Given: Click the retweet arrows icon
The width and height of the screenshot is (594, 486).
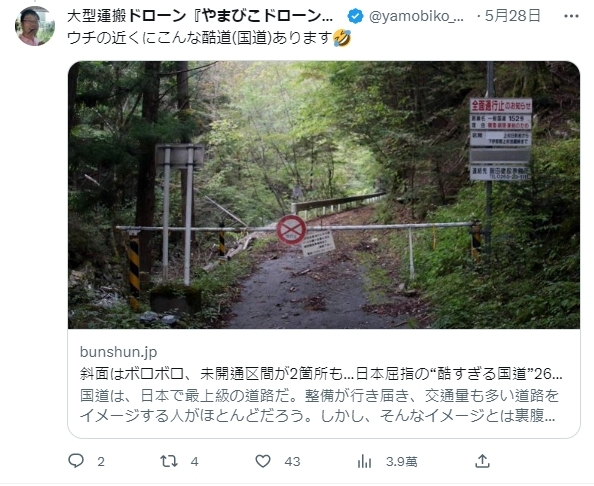Looking at the screenshot, I should point(169,461).
